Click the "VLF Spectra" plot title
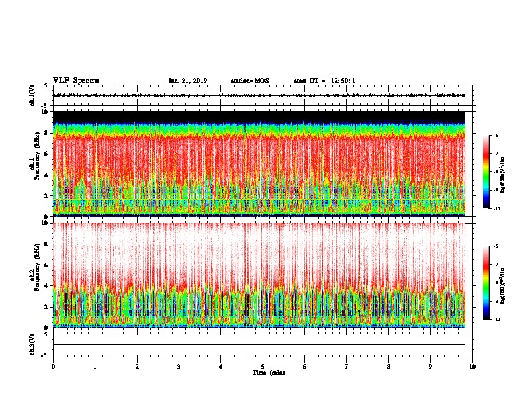The height and width of the screenshot is (411, 532). 76,81
